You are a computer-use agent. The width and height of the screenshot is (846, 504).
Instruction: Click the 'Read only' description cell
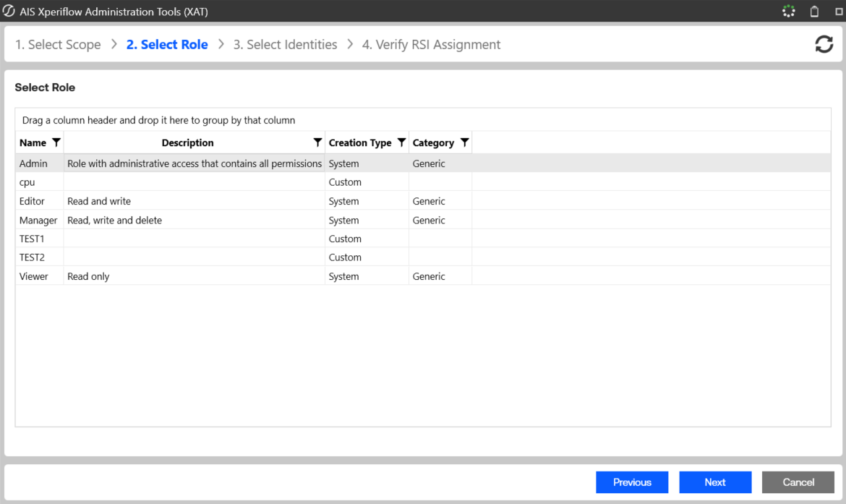[195, 276]
